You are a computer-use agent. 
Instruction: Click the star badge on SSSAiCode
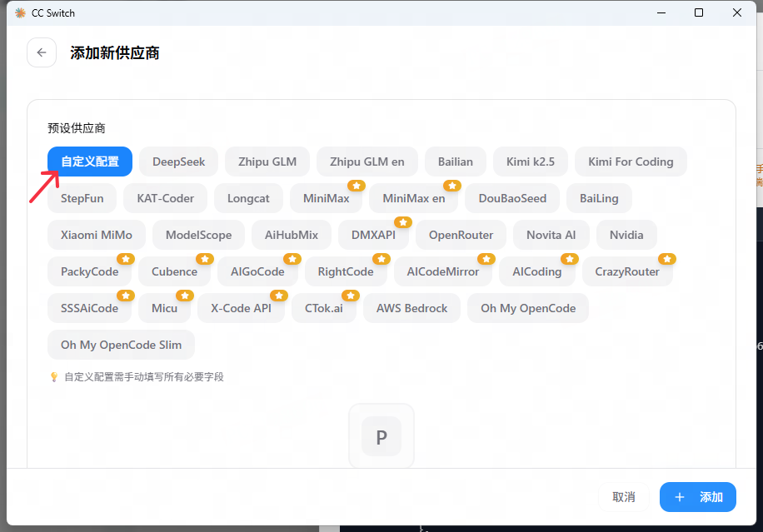(126, 296)
